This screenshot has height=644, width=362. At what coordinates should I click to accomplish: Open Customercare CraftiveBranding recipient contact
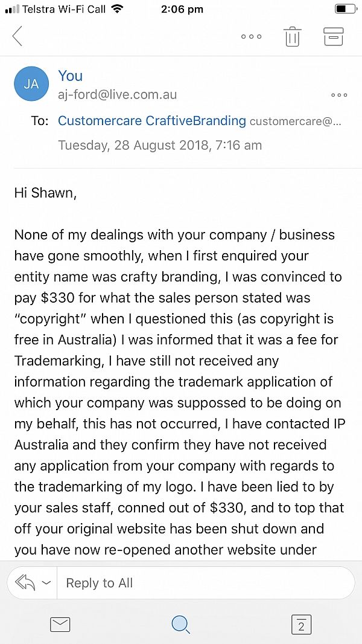(152, 121)
